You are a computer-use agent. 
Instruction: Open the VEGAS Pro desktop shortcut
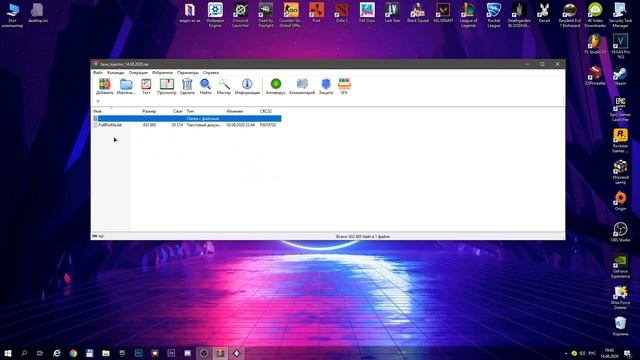point(620,47)
